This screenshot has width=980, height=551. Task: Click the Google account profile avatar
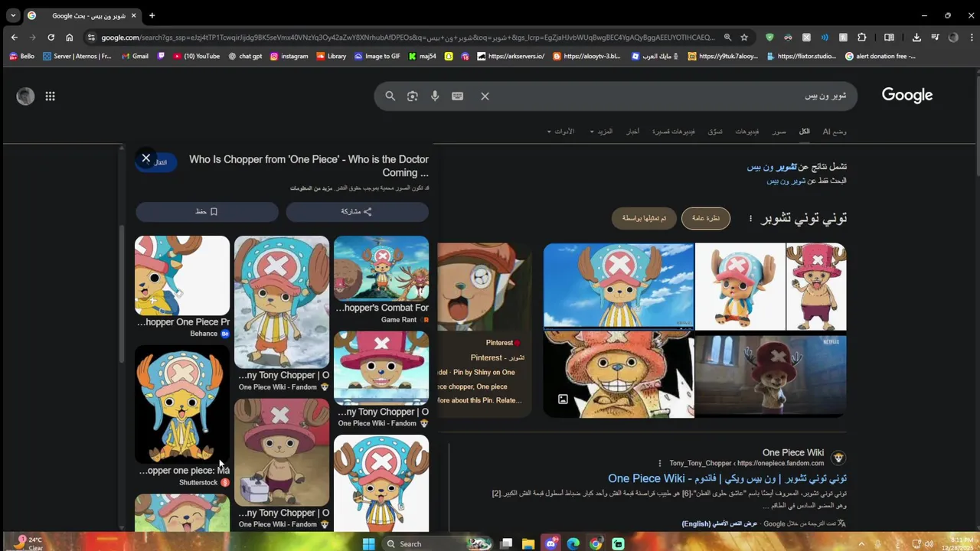25,96
